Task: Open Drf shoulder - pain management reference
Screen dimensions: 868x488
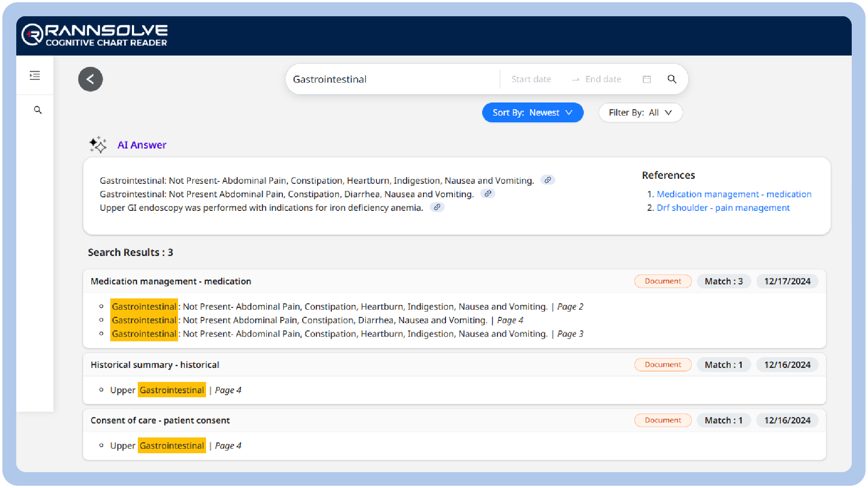Action: (723, 208)
